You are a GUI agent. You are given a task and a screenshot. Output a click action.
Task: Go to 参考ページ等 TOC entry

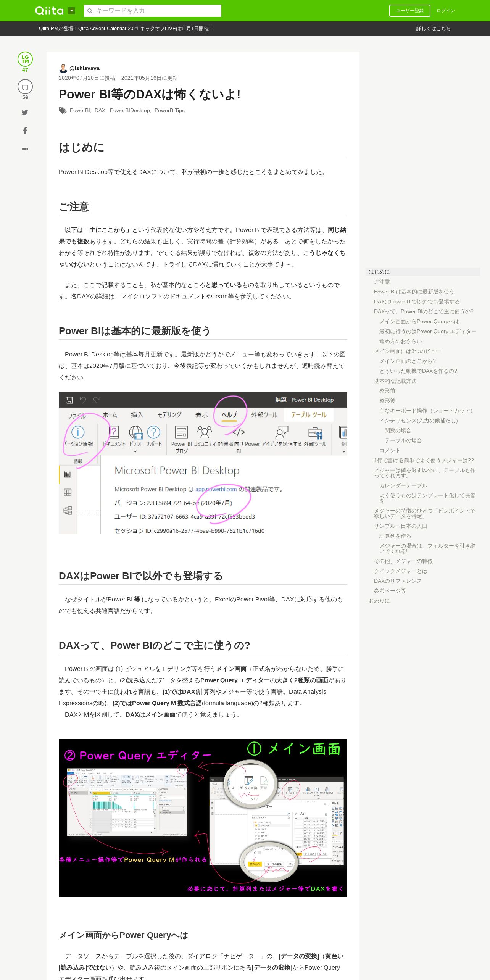[x=390, y=591]
